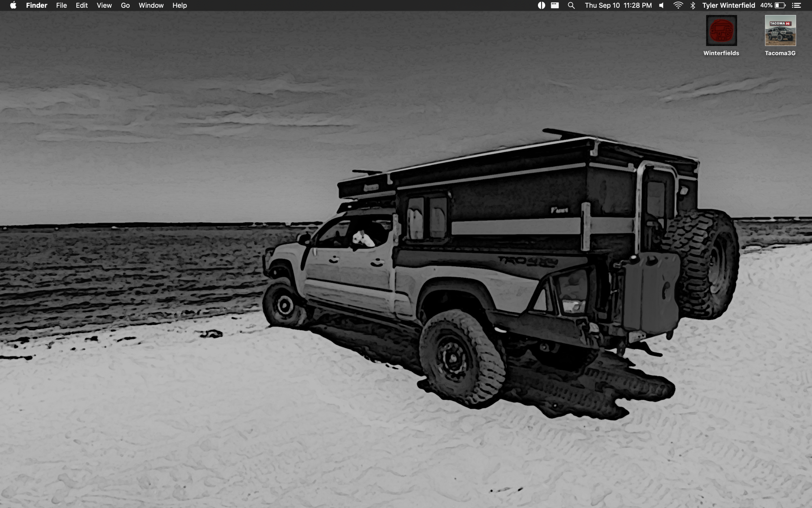The width and height of the screenshot is (812, 508).
Task: Open Notification Center list icon
Action: 797,5
